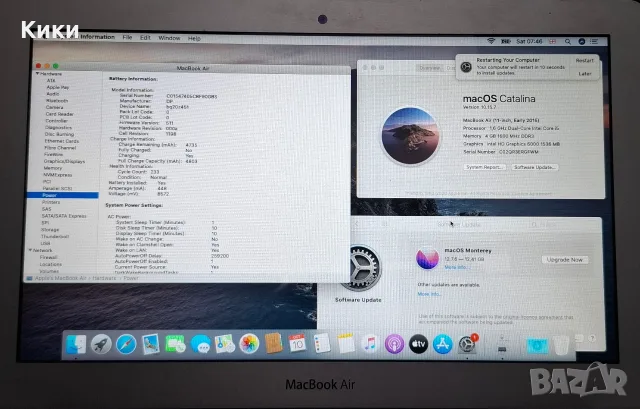The width and height of the screenshot is (640, 409).
Task: Open Messages in the Dock
Action: click(x=200, y=344)
